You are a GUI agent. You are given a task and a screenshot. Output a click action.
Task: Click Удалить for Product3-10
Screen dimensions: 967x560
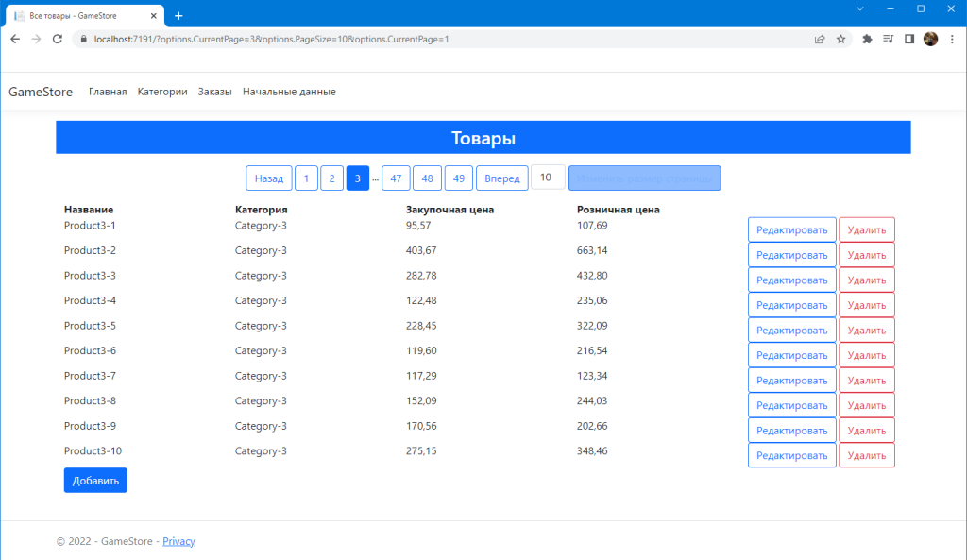(x=866, y=454)
